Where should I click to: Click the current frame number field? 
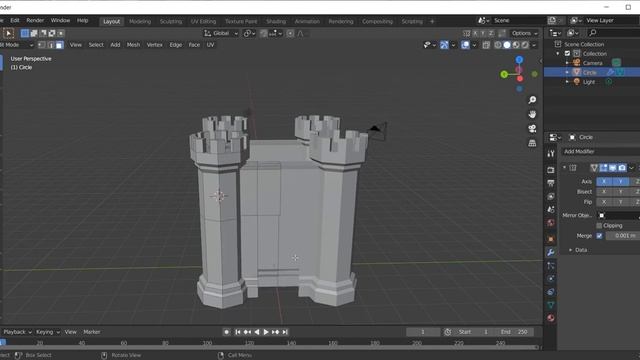[x=423, y=332]
